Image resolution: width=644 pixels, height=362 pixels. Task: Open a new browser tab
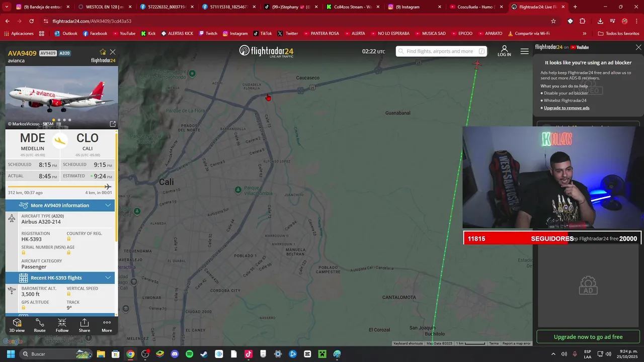click(575, 7)
